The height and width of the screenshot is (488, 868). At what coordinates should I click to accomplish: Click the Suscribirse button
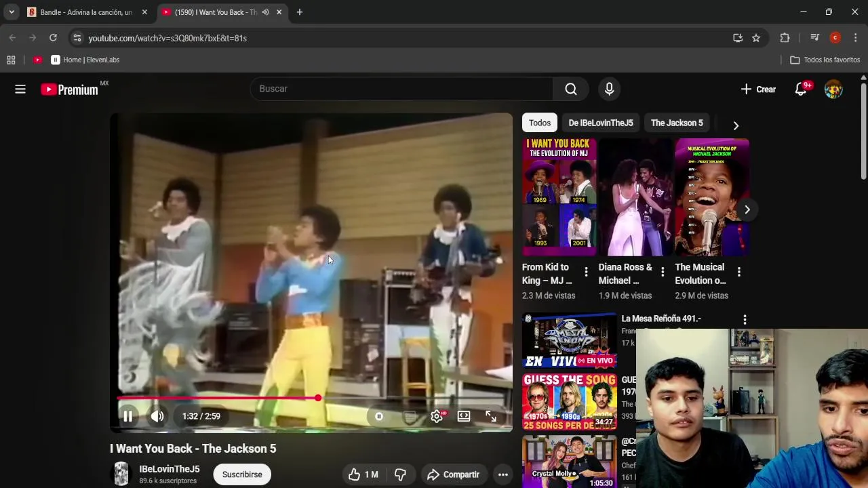(242, 474)
